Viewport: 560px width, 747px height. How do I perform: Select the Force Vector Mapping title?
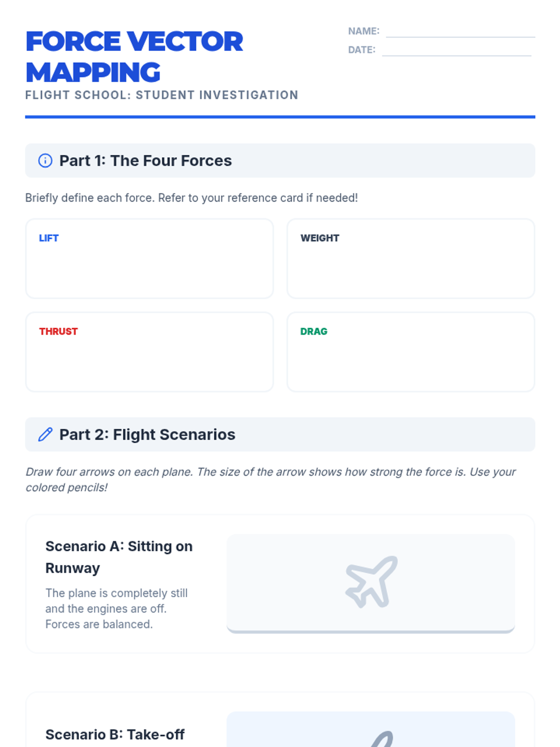pyautogui.click(x=134, y=56)
